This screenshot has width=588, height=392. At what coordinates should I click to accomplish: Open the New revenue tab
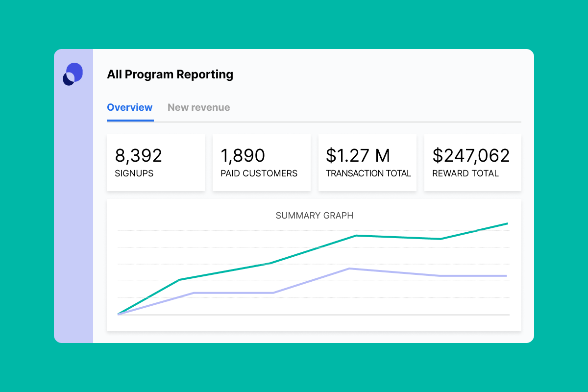198,107
